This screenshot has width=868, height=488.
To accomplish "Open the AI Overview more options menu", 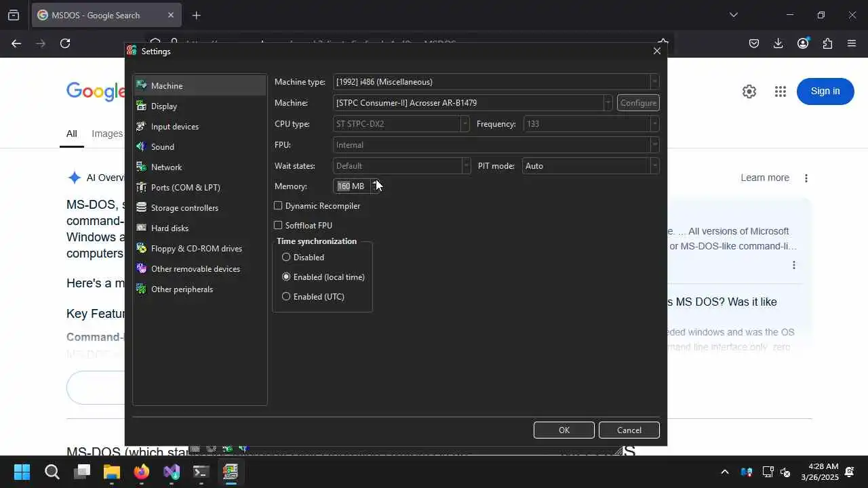I will 806,178.
